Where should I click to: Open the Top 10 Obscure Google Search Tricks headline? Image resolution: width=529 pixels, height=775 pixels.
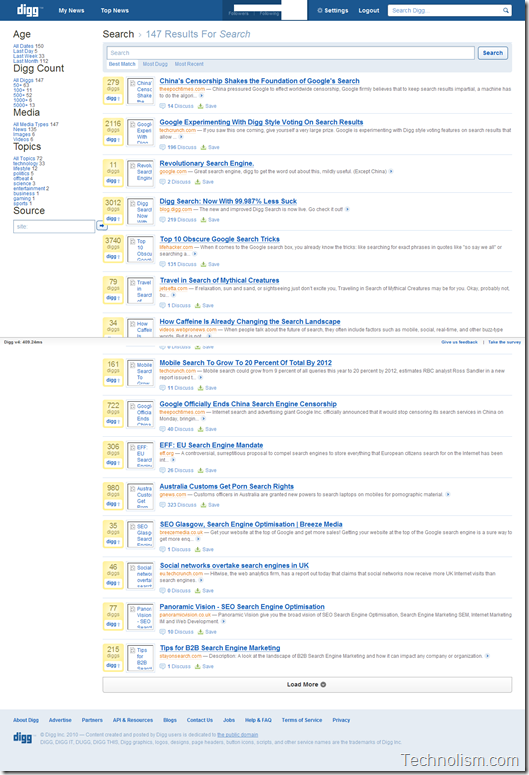[220, 239]
